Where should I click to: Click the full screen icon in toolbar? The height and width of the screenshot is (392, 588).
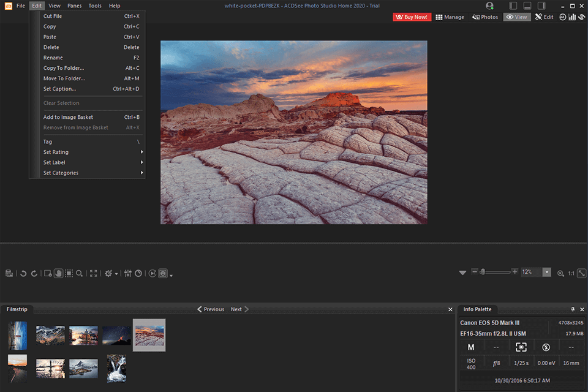click(94, 273)
